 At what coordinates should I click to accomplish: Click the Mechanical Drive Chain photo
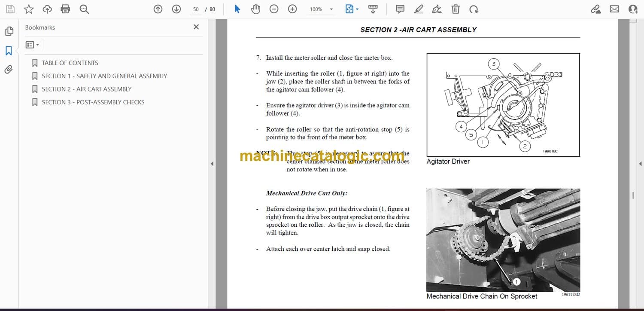[503, 240]
